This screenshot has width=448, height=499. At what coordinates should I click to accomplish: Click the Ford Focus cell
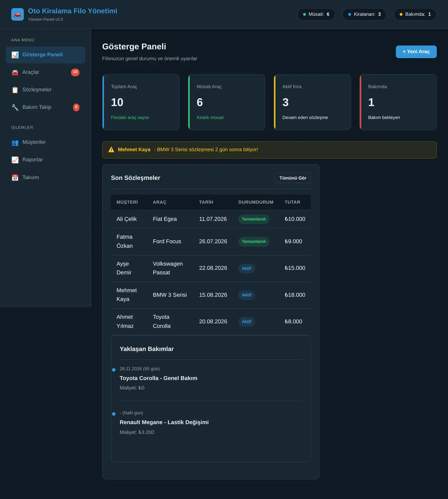pos(167,241)
